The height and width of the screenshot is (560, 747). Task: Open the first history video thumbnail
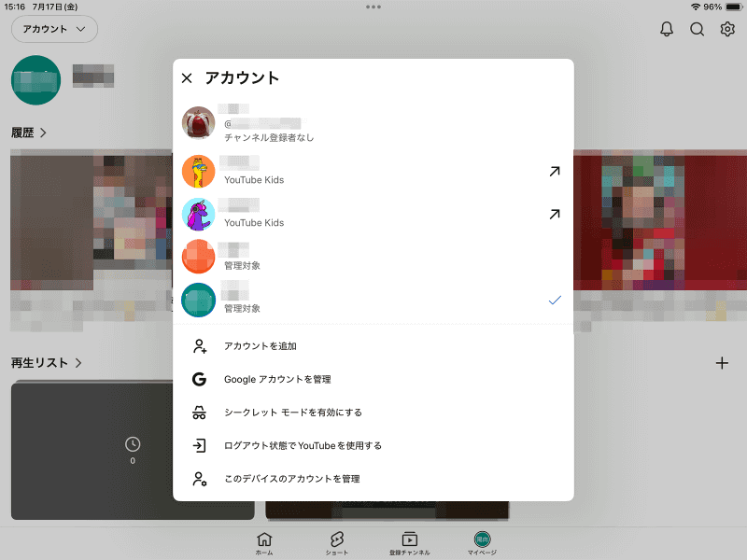pos(92,219)
